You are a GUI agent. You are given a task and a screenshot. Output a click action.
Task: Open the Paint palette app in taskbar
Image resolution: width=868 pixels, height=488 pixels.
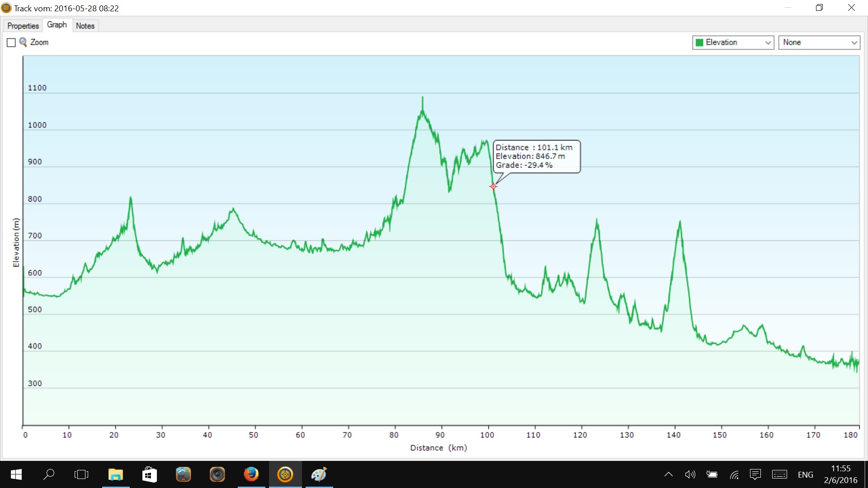[319, 474]
